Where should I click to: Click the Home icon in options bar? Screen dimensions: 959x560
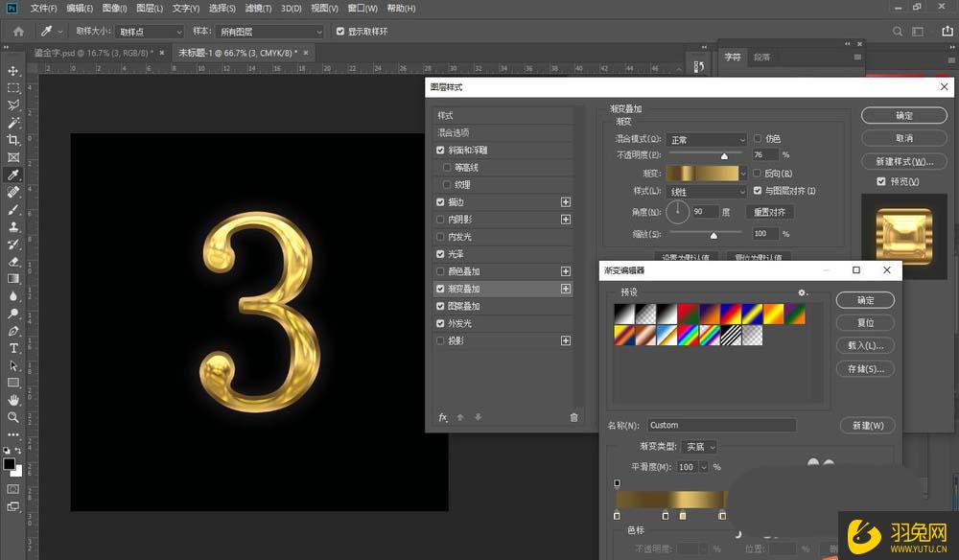point(18,32)
